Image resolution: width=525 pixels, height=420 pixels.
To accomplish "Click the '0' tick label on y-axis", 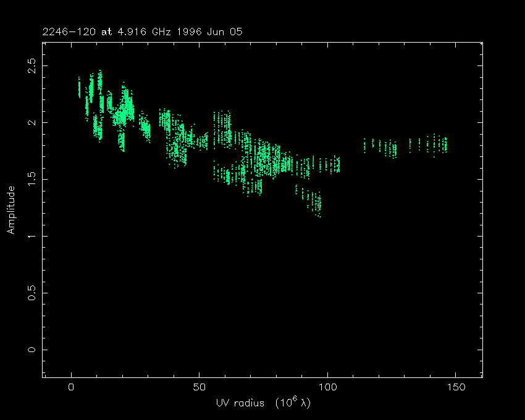I will pyautogui.click(x=32, y=350).
